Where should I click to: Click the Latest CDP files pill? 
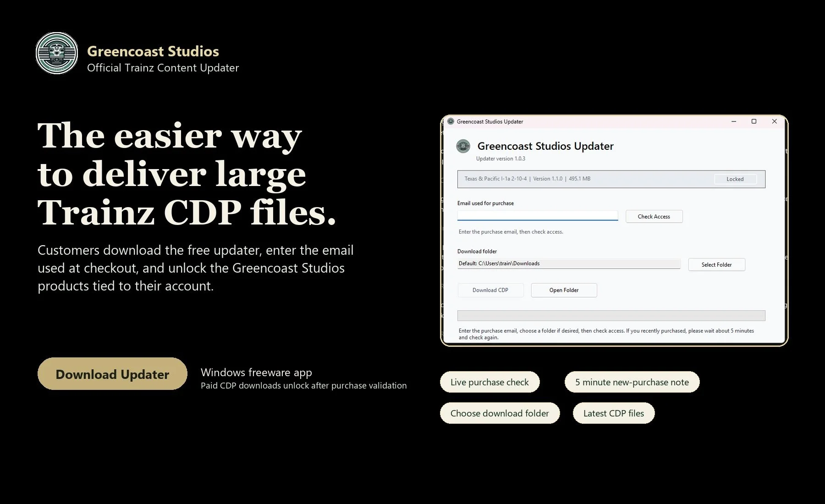tap(614, 413)
